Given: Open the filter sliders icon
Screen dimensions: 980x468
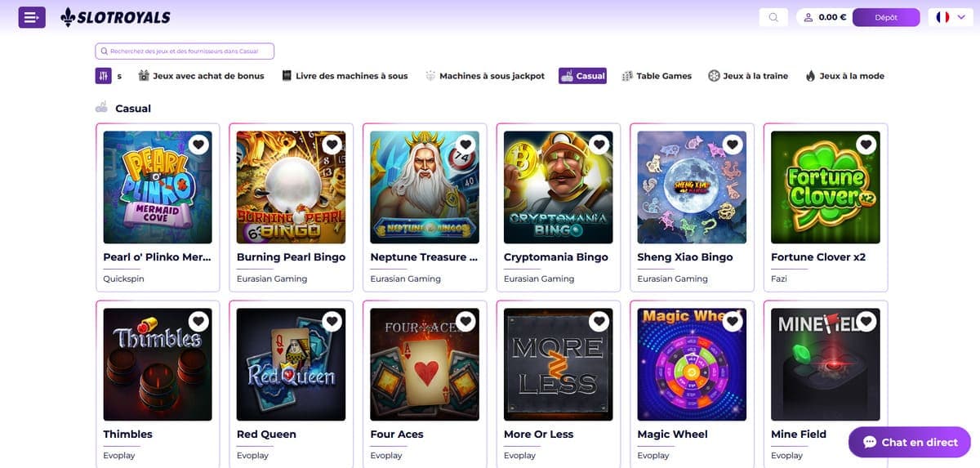Looking at the screenshot, I should [x=103, y=76].
